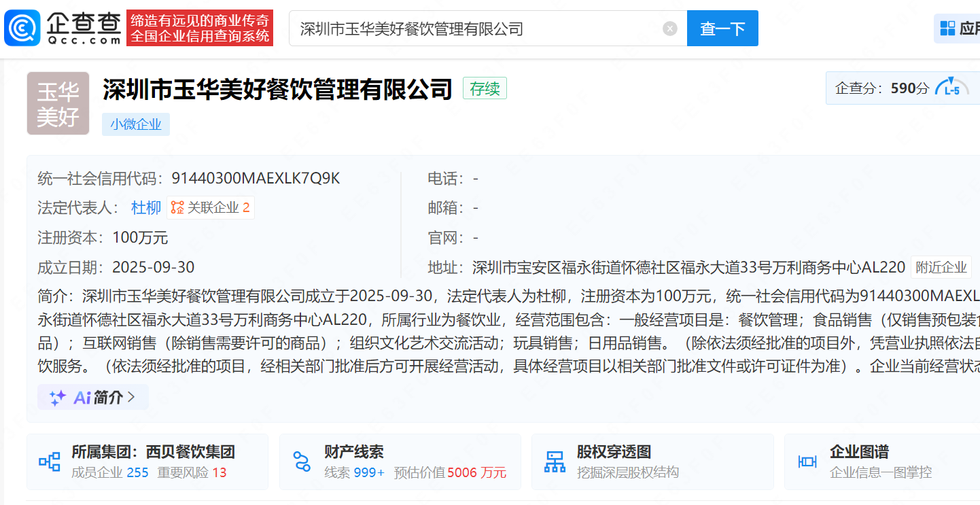This screenshot has height=505, width=980.
Task: Click into the company search input field
Action: pos(476,29)
